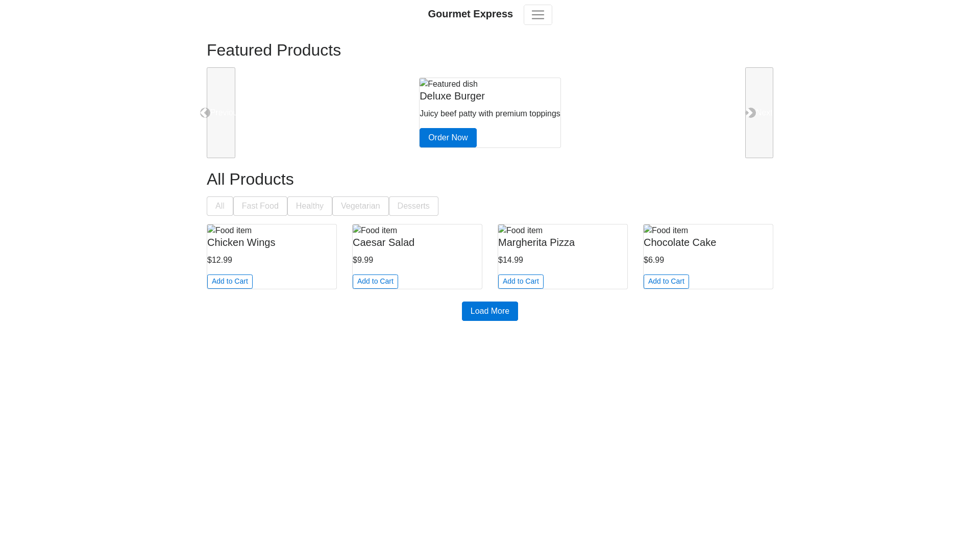Filter products by Healthy
The height and width of the screenshot is (551, 980).
click(x=309, y=206)
